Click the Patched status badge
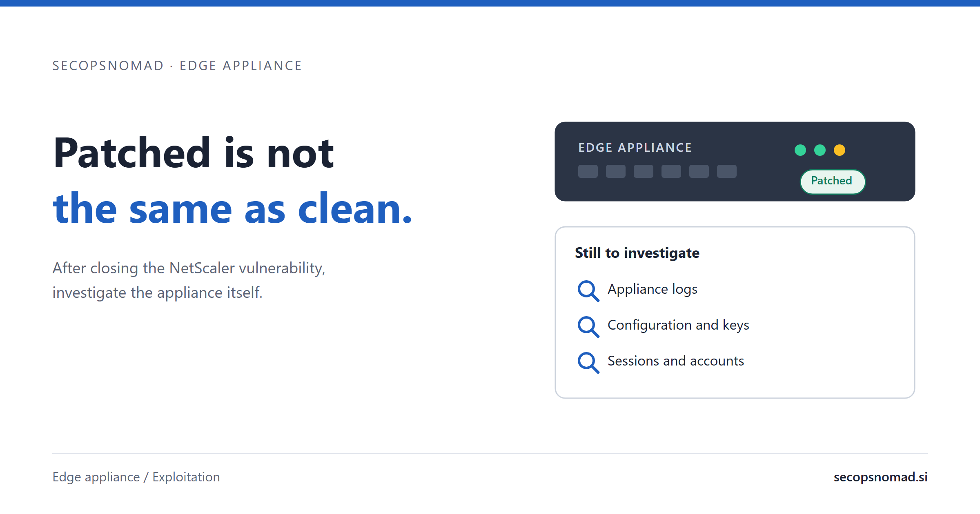 coord(832,182)
